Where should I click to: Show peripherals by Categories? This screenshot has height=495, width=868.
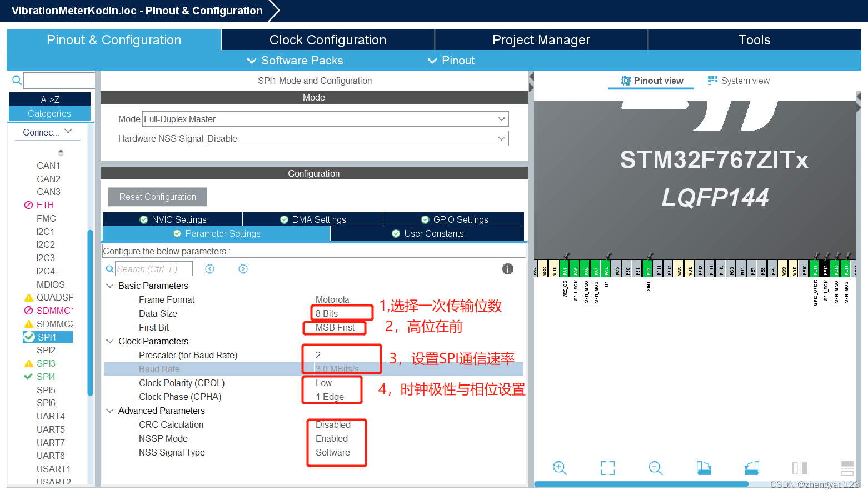(x=50, y=113)
